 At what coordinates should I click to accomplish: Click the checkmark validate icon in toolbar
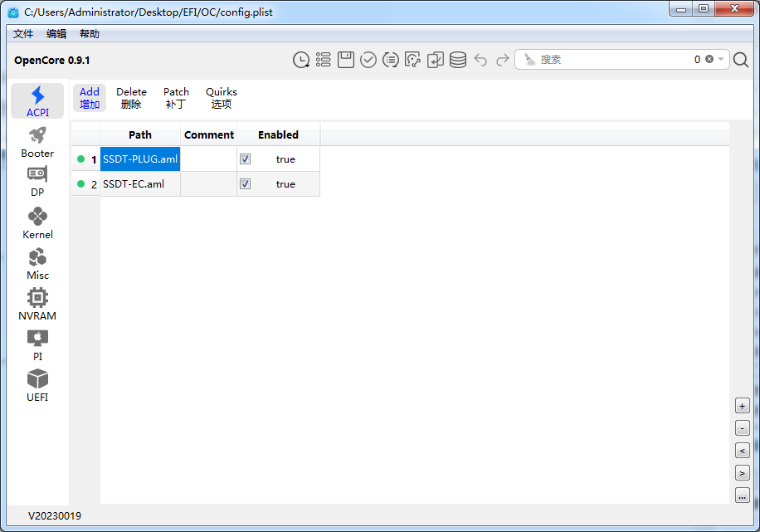pos(368,60)
